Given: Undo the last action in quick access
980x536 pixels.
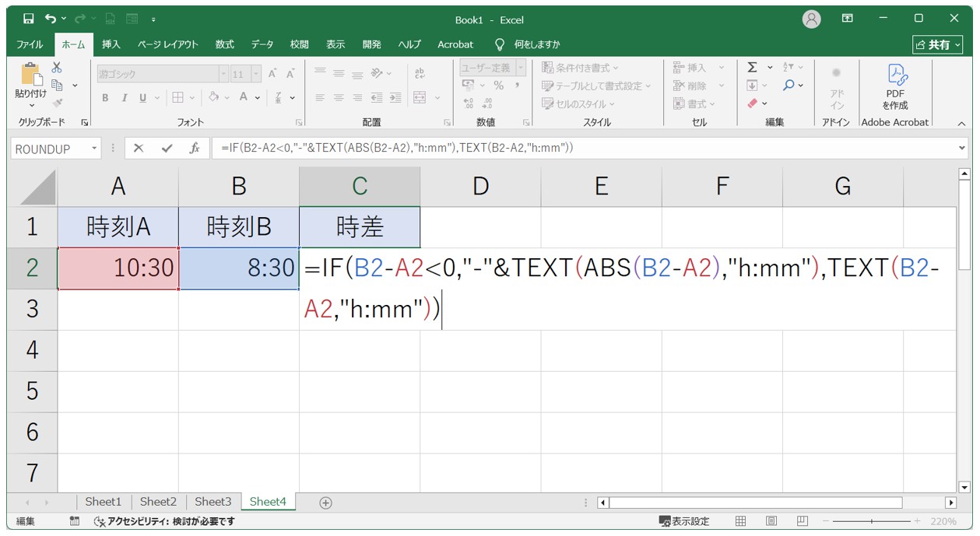Looking at the screenshot, I should 51,19.
